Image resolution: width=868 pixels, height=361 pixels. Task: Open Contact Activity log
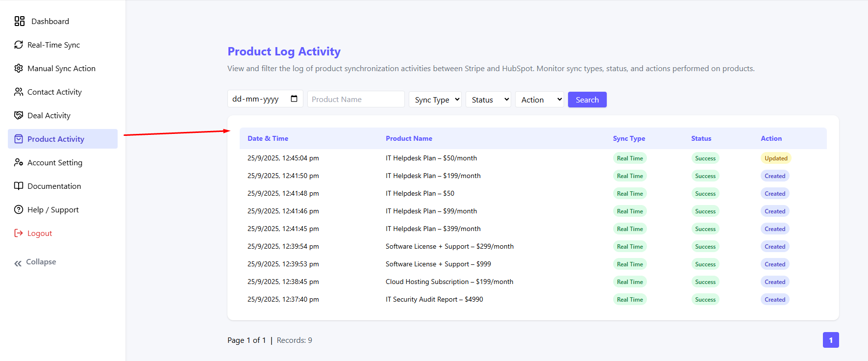63,92
